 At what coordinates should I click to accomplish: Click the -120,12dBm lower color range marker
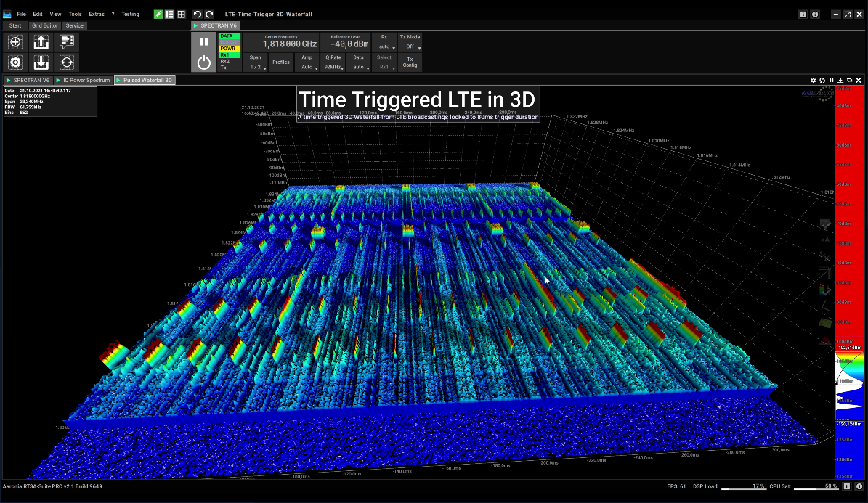[849, 424]
